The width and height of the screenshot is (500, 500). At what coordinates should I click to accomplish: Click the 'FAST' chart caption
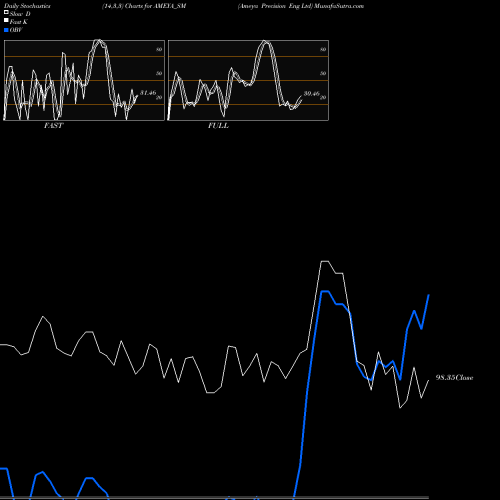click(x=53, y=126)
